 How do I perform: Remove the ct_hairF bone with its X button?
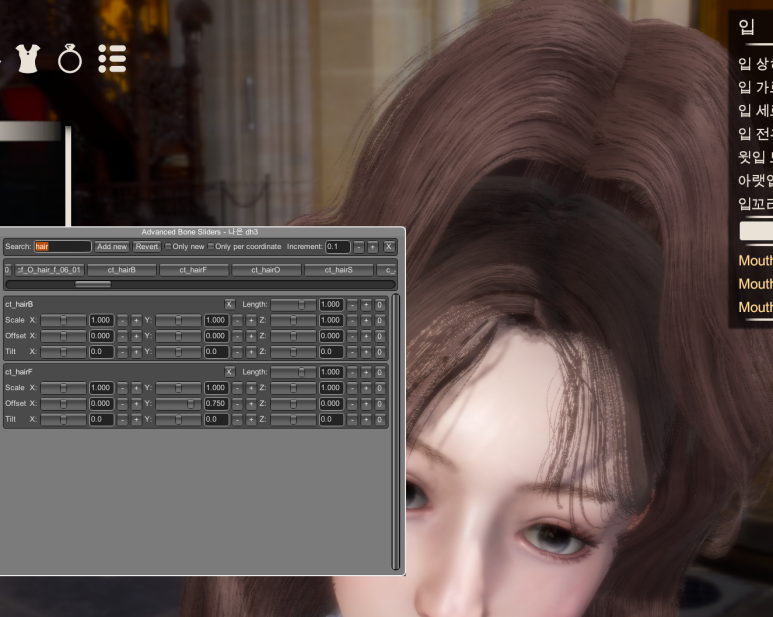(x=229, y=372)
